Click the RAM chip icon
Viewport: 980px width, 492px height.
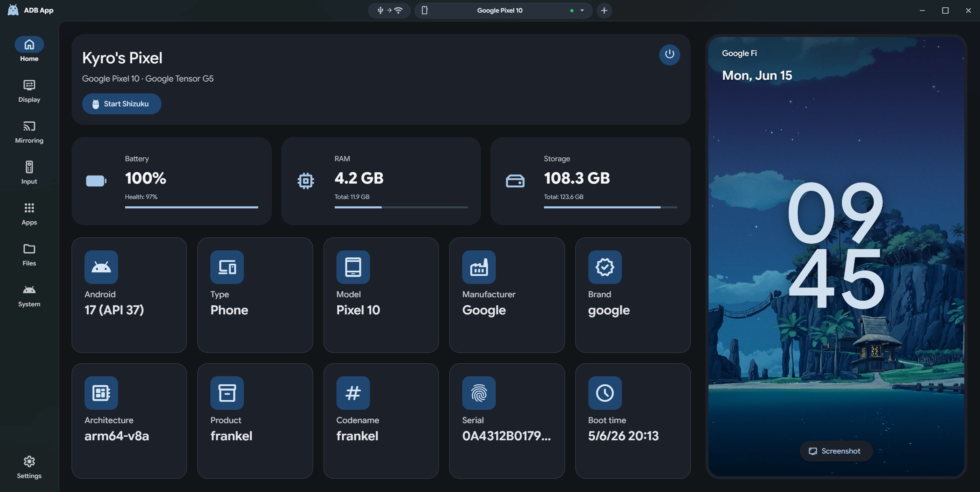click(x=306, y=181)
